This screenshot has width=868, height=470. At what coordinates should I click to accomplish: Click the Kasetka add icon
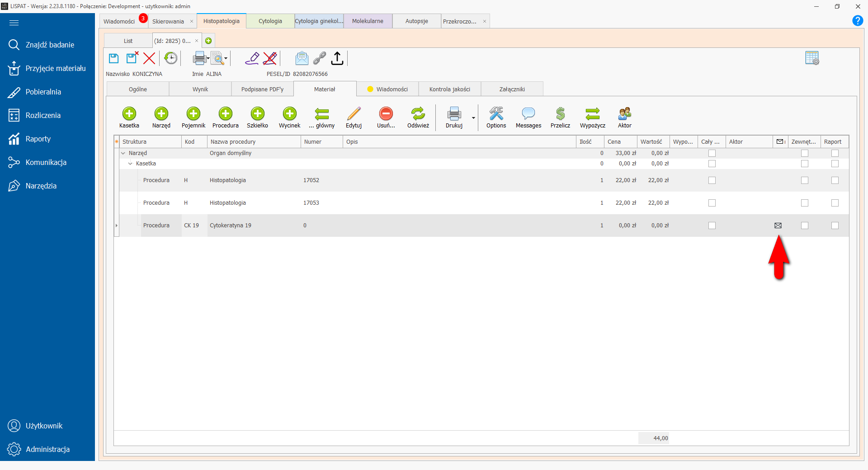(x=129, y=113)
